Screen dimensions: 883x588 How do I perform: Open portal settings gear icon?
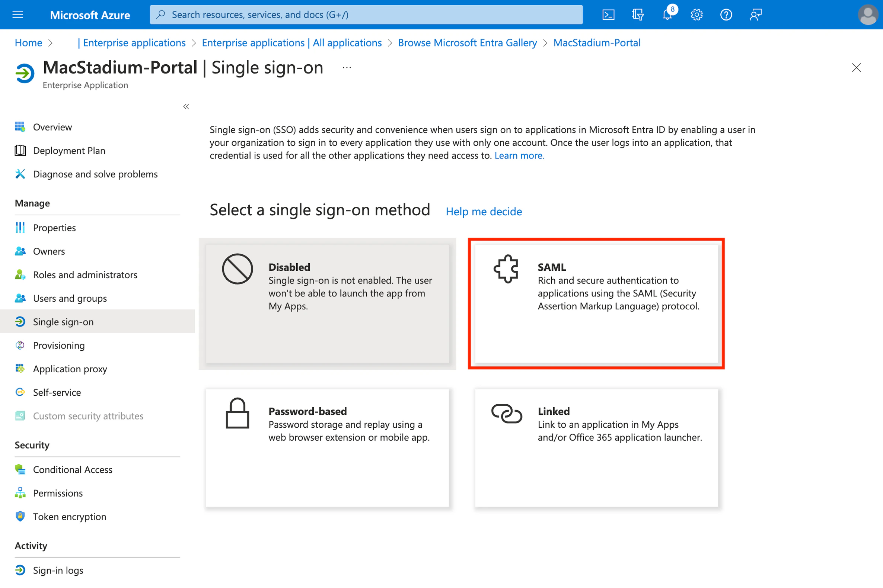coord(696,15)
